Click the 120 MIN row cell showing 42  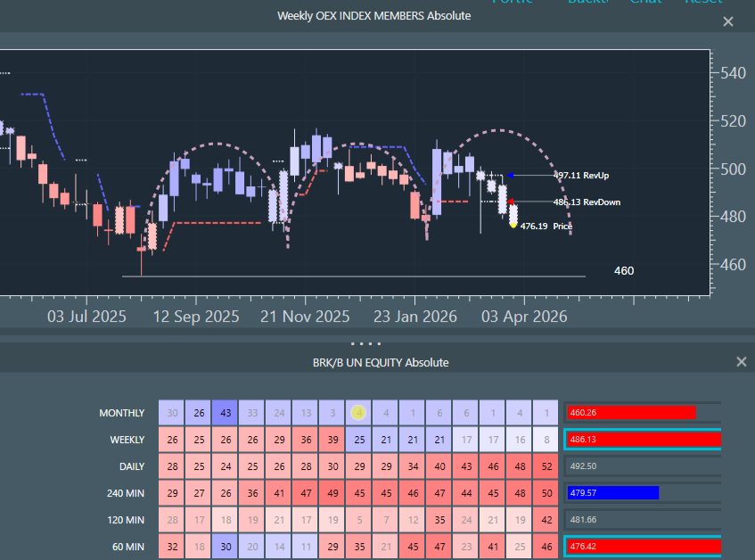[546, 520]
